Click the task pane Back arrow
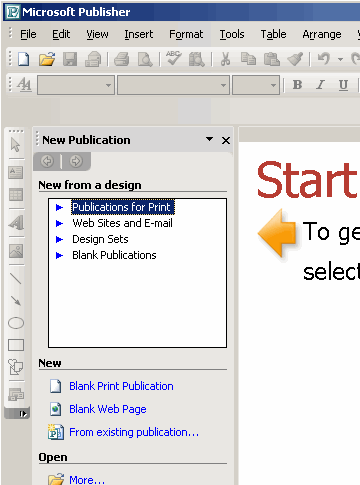This screenshot has height=485, width=360. 47,161
